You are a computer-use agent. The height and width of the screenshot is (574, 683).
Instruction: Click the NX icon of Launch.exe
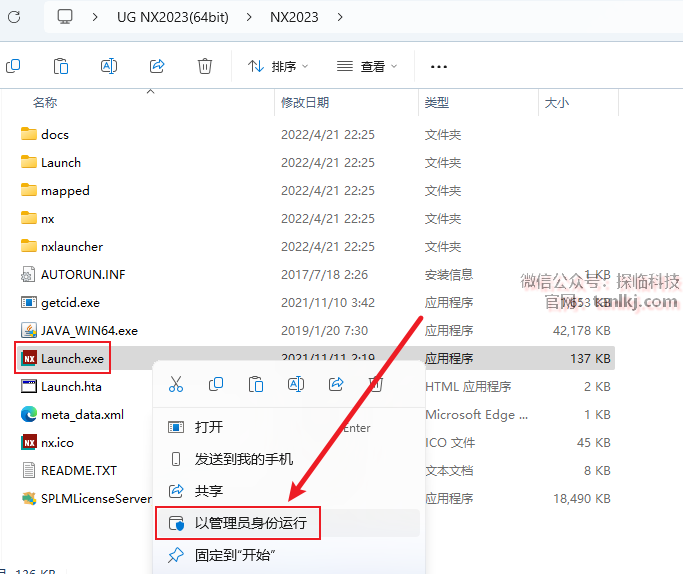coord(29,358)
